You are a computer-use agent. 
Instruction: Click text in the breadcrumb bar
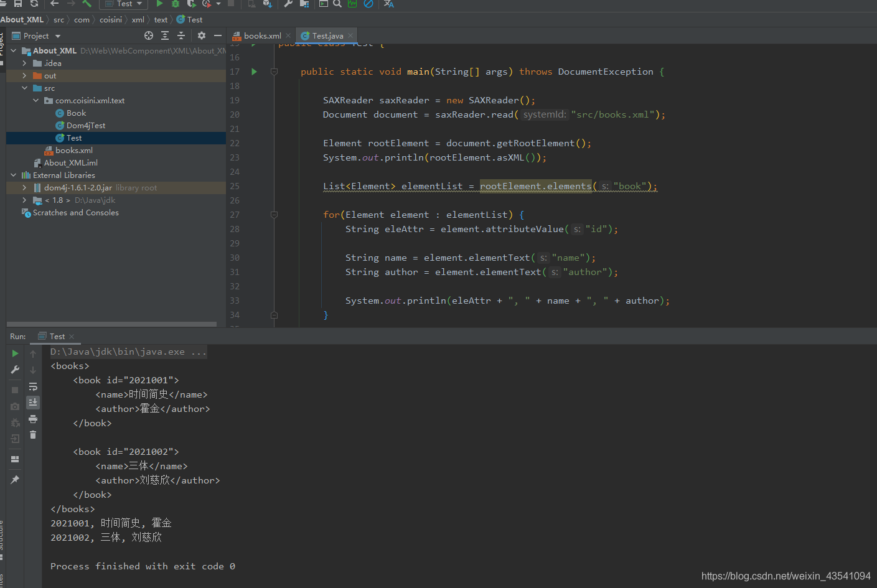[161, 19]
